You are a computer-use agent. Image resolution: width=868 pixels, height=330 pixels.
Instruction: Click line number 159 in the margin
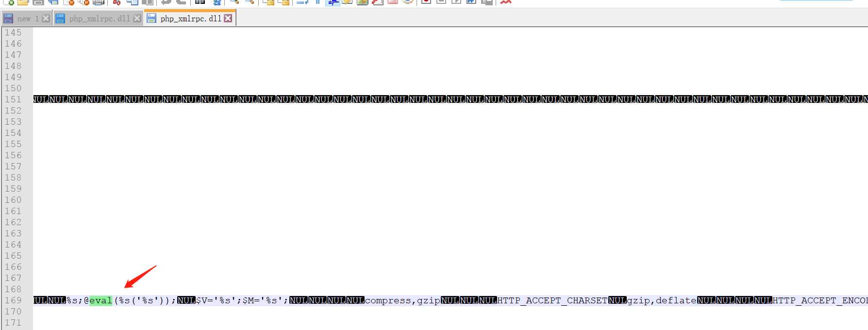point(13,189)
